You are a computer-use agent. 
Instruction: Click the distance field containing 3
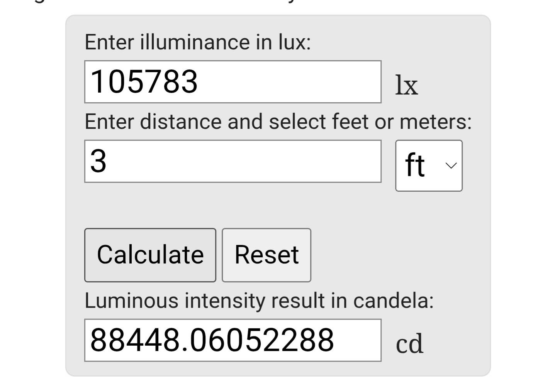click(233, 161)
